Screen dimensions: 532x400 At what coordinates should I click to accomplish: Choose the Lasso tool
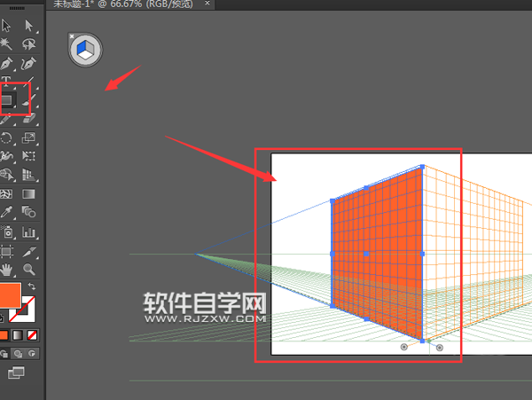(29, 43)
